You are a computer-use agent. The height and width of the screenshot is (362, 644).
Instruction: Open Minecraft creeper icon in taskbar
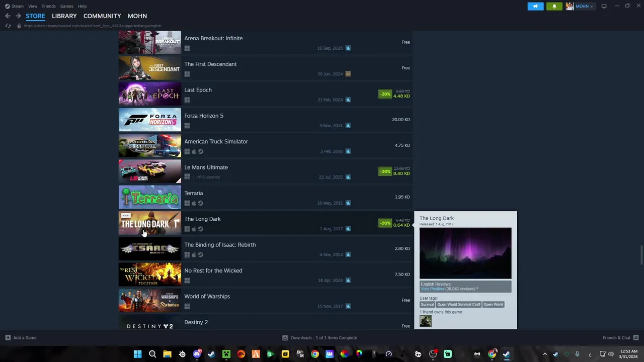pos(226,354)
